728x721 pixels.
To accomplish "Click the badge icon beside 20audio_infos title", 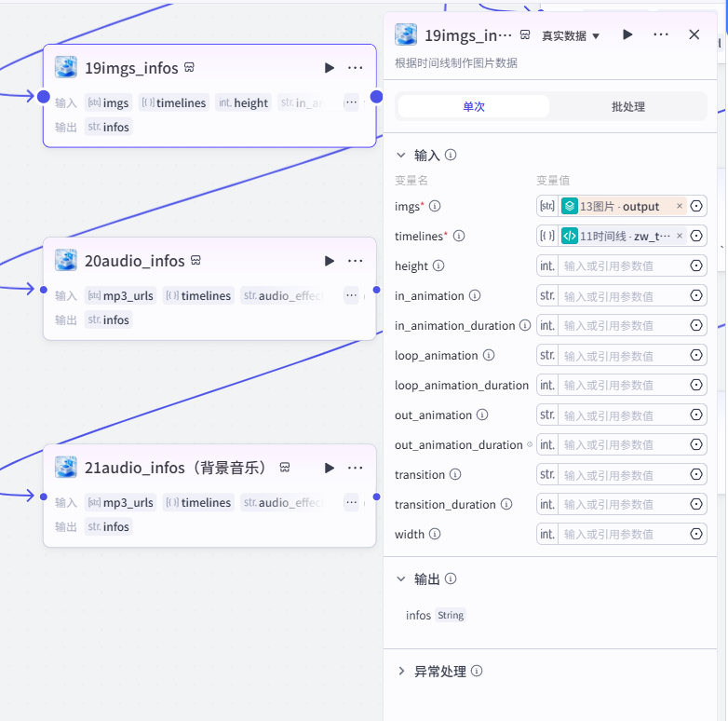I will [x=195, y=261].
